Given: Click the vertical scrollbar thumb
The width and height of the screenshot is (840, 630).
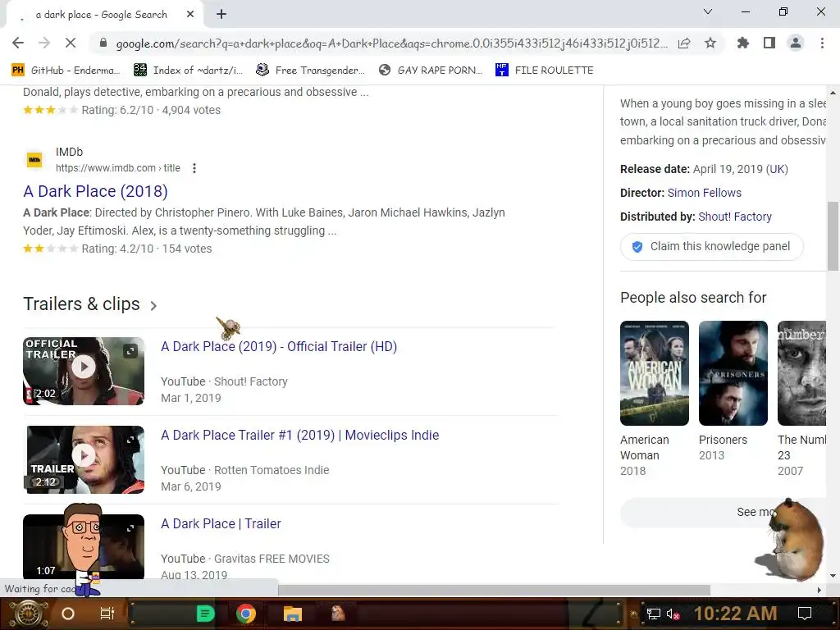Looking at the screenshot, I should tap(832, 235).
